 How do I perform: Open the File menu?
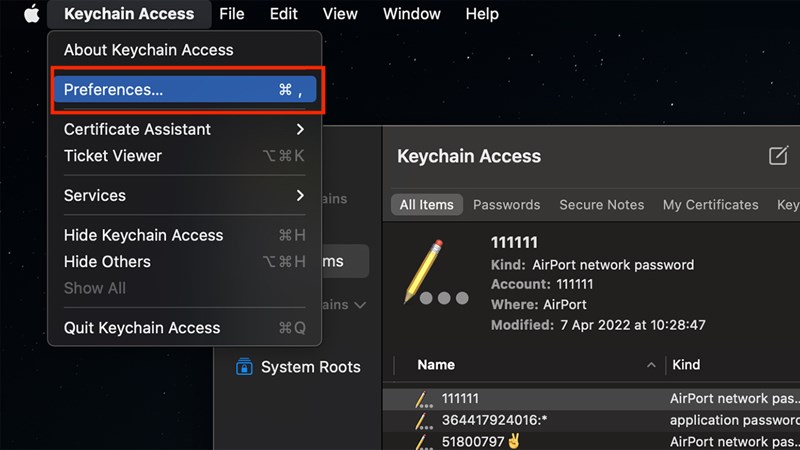tap(232, 14)
